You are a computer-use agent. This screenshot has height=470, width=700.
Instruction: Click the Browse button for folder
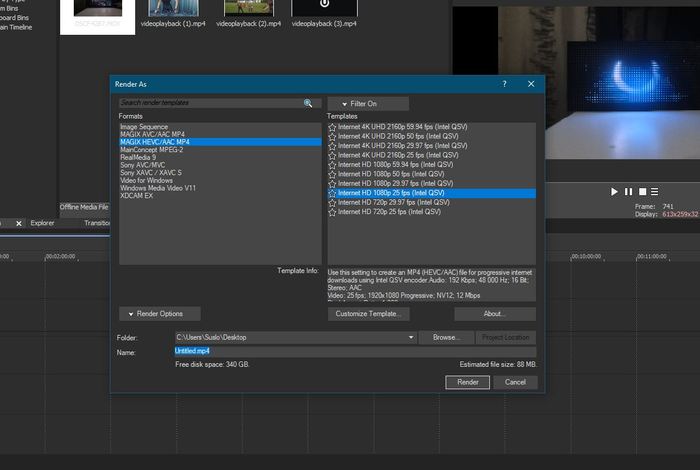(446, 338)
